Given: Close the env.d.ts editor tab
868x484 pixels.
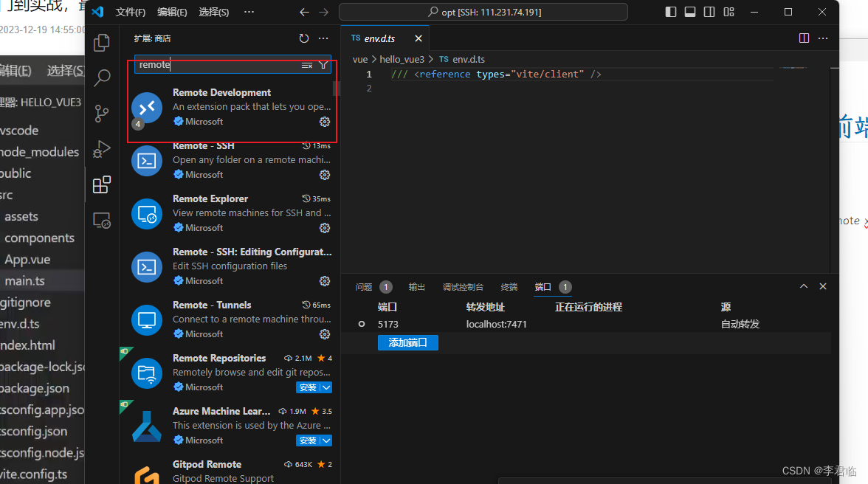Looking at the screenshot, I should (x=418, y=38).
